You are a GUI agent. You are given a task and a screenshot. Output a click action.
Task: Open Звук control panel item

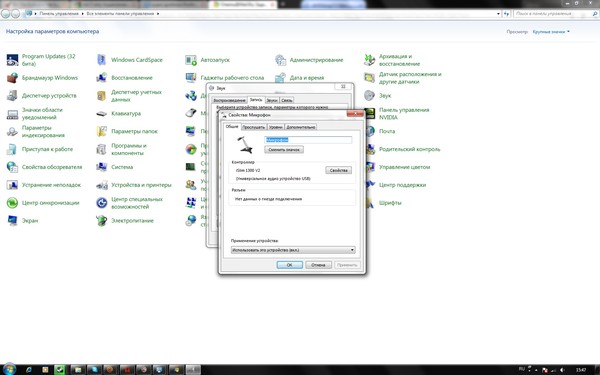pos(378,96)
